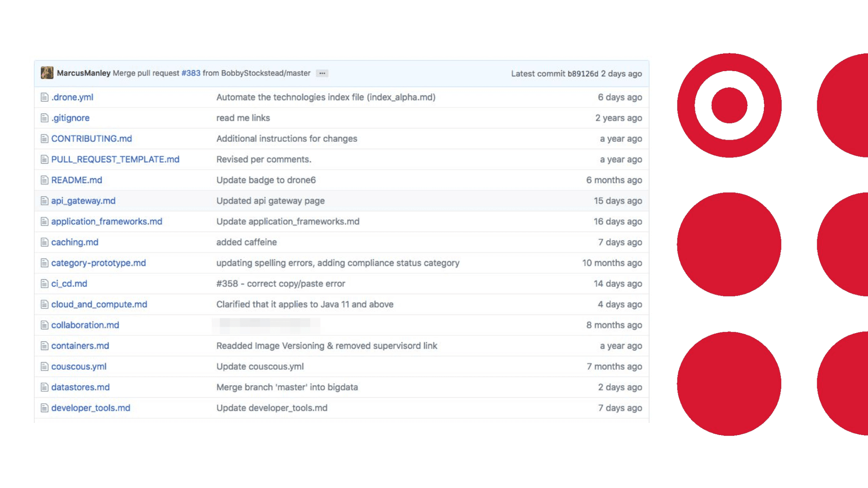Click the file icon beside ci_cd.md

point(44,284)
